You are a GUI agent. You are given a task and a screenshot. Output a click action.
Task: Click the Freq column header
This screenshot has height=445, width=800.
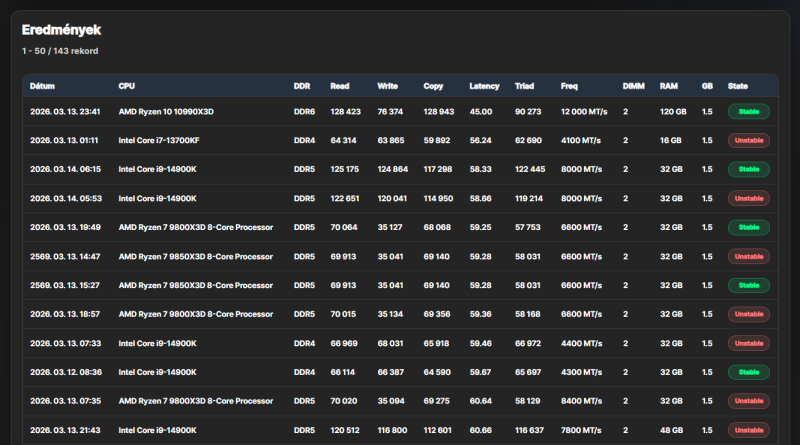pyautogui.click(x=569, y=86)
